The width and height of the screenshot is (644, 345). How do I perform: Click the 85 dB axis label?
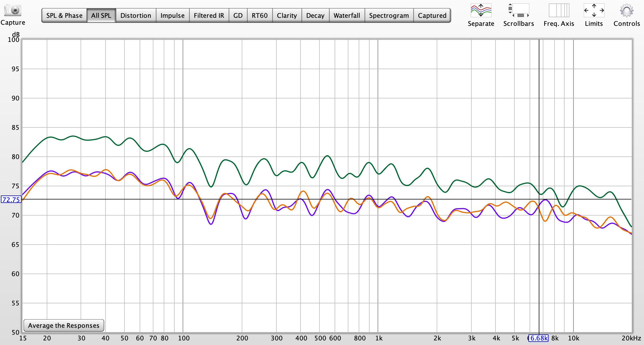(x=15, y=127)
